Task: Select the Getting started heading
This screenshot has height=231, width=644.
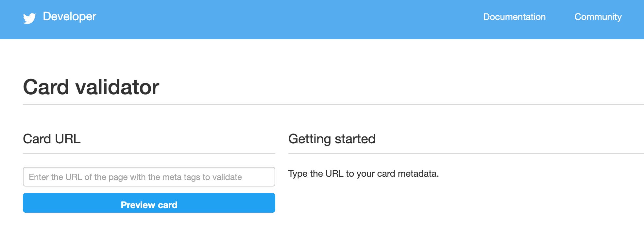Action: tap(331, 139)
